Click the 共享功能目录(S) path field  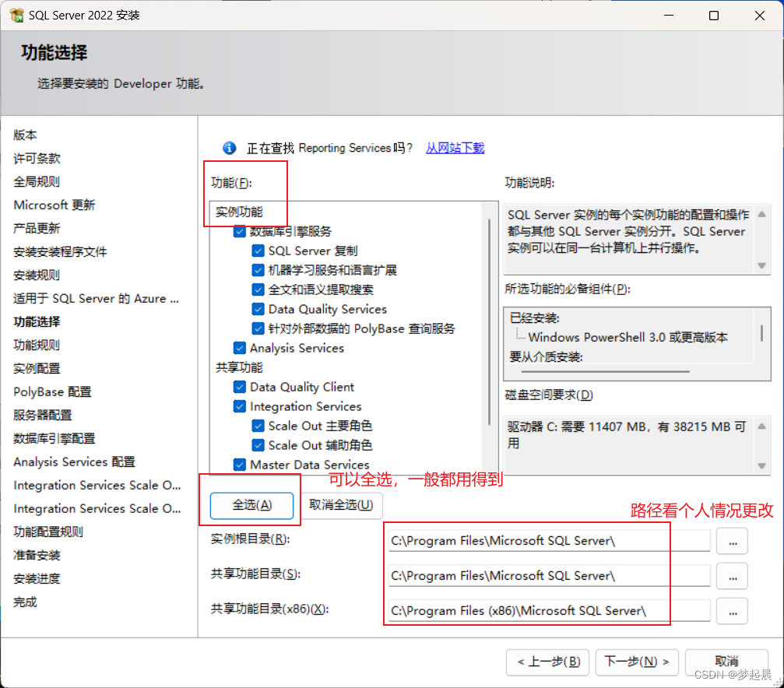click(x=549, y=576)
